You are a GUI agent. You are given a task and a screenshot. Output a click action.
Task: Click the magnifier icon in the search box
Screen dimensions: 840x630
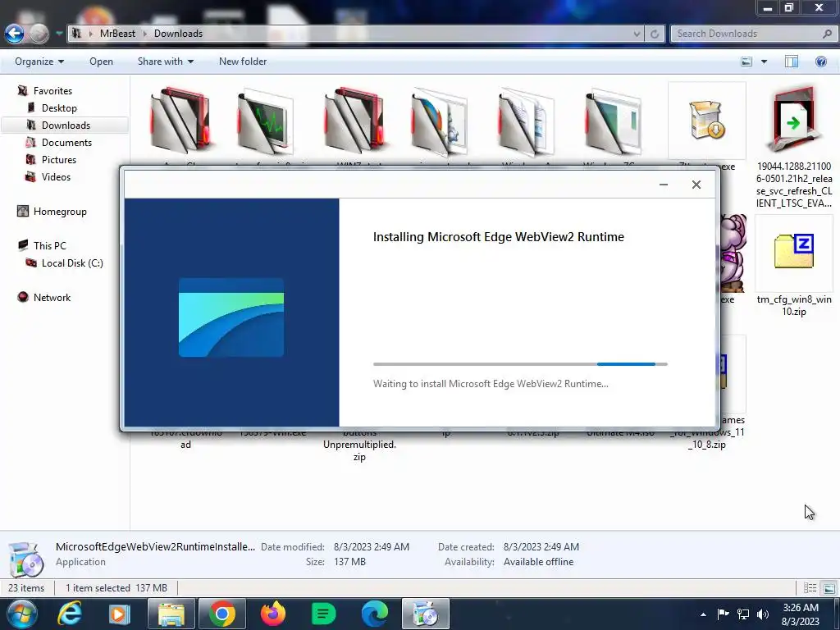[x=827, y=34]
